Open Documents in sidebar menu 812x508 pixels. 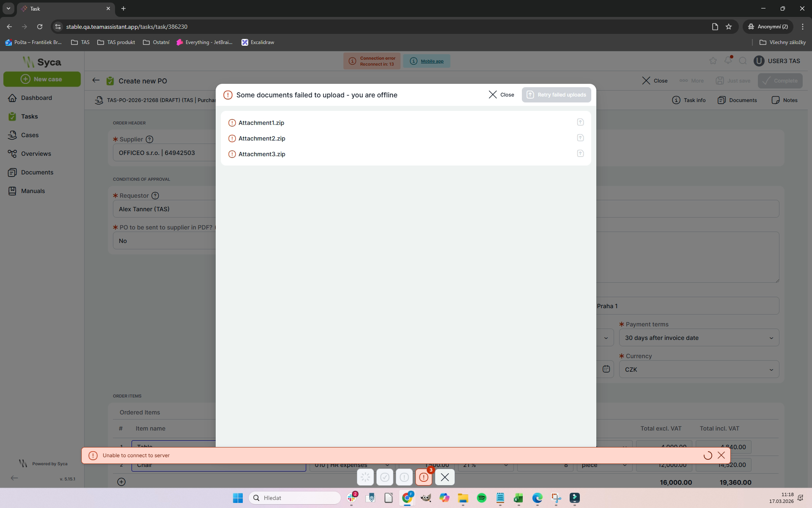[x=37, y=172]
